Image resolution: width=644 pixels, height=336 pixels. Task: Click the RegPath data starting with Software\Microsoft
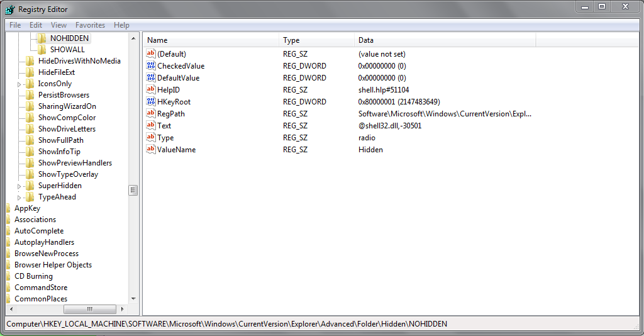coord(445,114)
